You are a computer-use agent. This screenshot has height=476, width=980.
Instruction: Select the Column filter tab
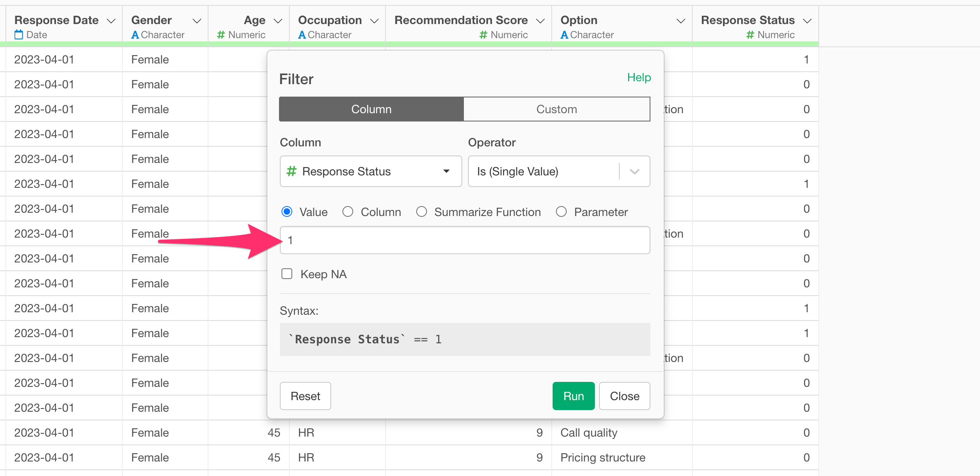[x=371, y=109]
